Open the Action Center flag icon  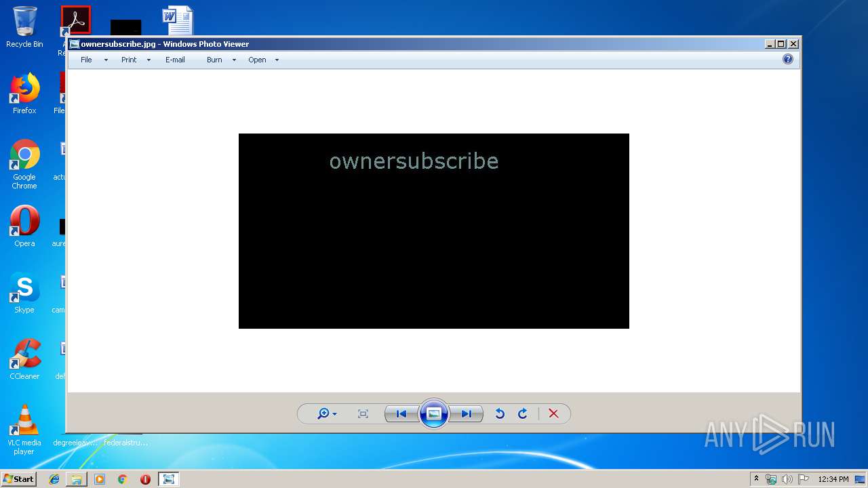[x=804, y=479]
